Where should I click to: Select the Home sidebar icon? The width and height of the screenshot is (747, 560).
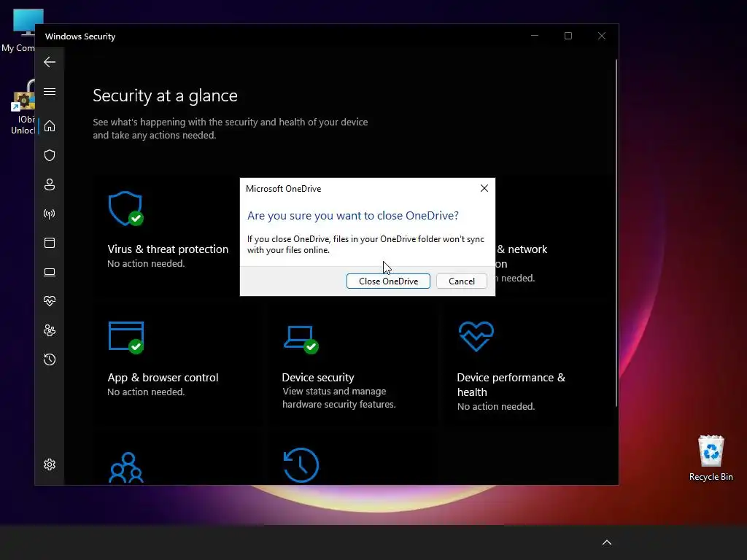tap(50, 126)
